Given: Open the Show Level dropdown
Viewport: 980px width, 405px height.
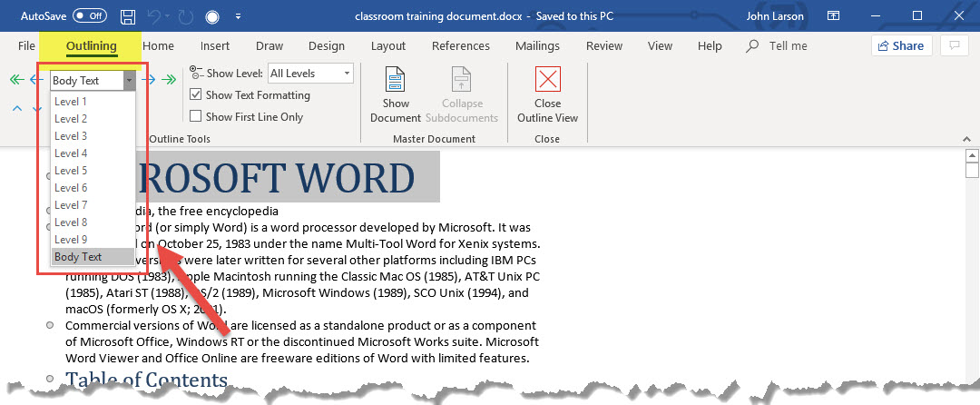Looking at the screenshot, I should click(310, 74).
